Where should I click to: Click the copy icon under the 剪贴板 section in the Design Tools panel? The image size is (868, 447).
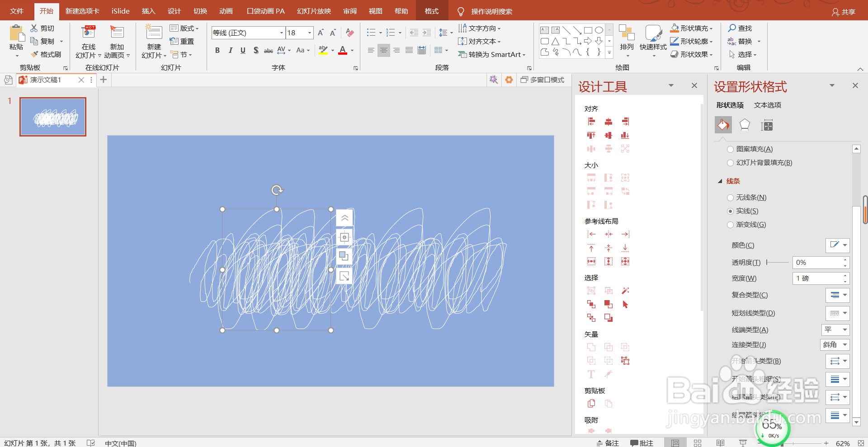click(x=591, y=403)
